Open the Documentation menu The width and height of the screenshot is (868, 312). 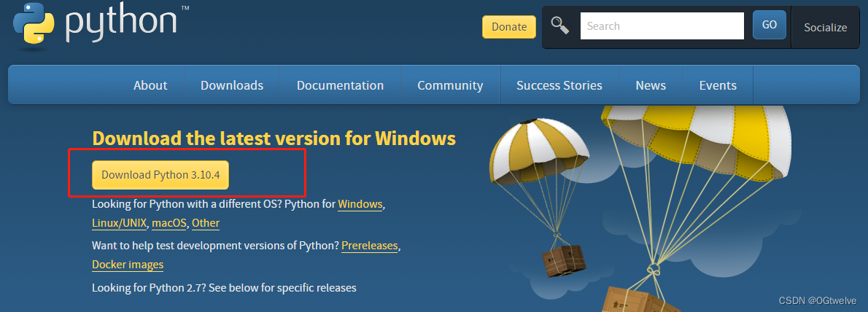tap(340, 85)
